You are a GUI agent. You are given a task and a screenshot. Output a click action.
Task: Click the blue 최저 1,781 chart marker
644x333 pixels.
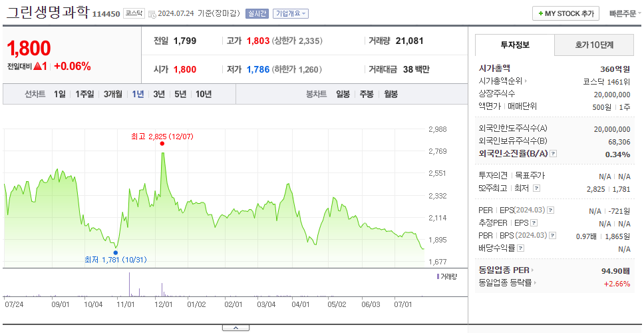[115, 252]
